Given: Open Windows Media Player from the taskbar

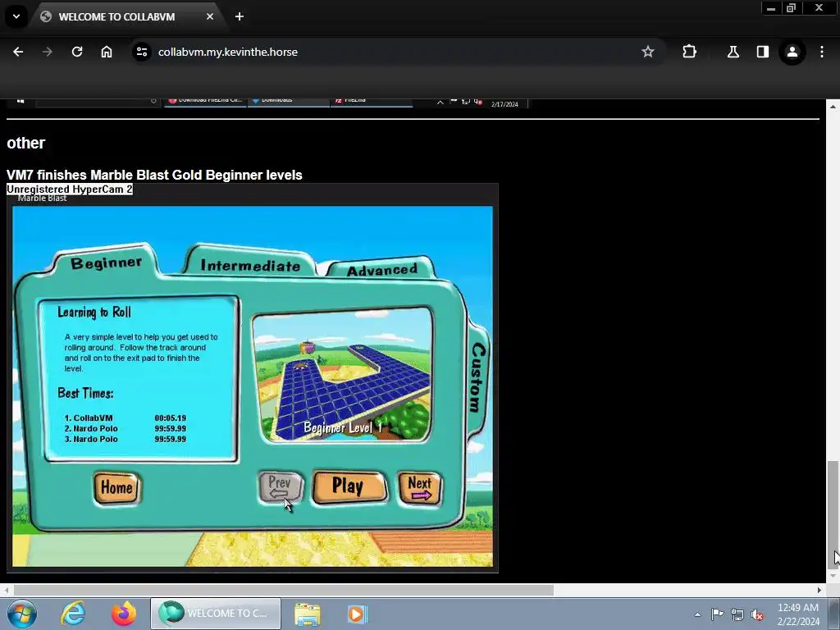Looking at the screenshot, I should [x=357, y=614].
